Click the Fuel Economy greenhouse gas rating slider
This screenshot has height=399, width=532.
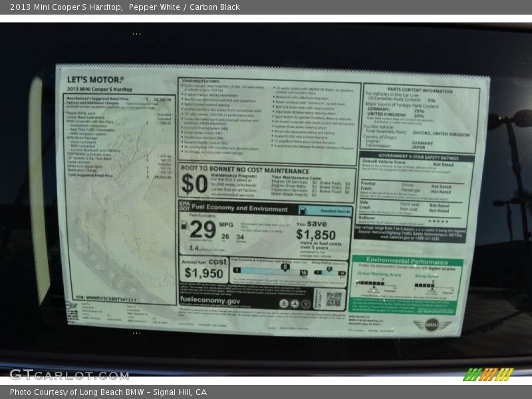click(x=269, y=272)
